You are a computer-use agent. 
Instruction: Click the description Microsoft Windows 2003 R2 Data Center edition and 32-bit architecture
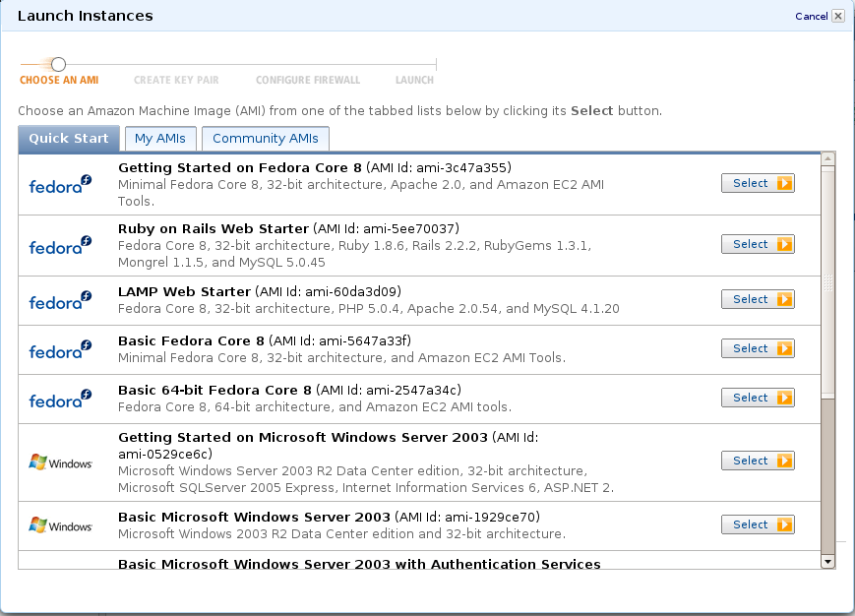coord(341,533)
